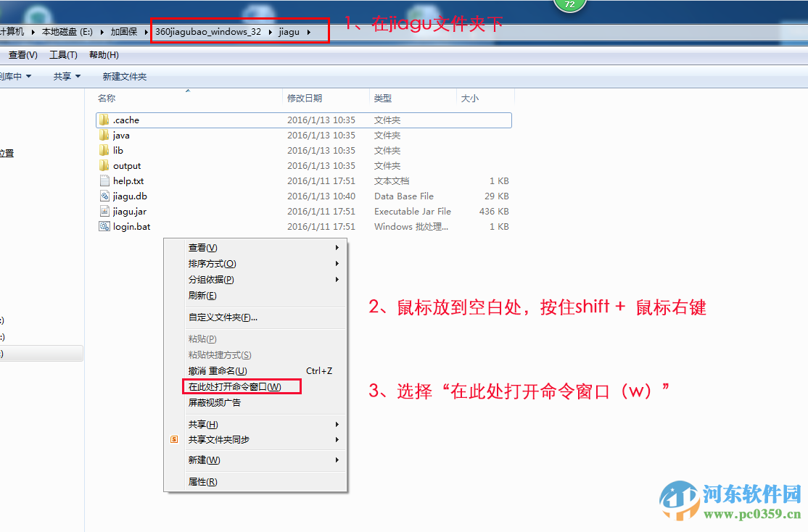Open the dropdown arrow after 加固保
Image resolution: width=808 pixels, height=532 pixels.
point(147,32)
